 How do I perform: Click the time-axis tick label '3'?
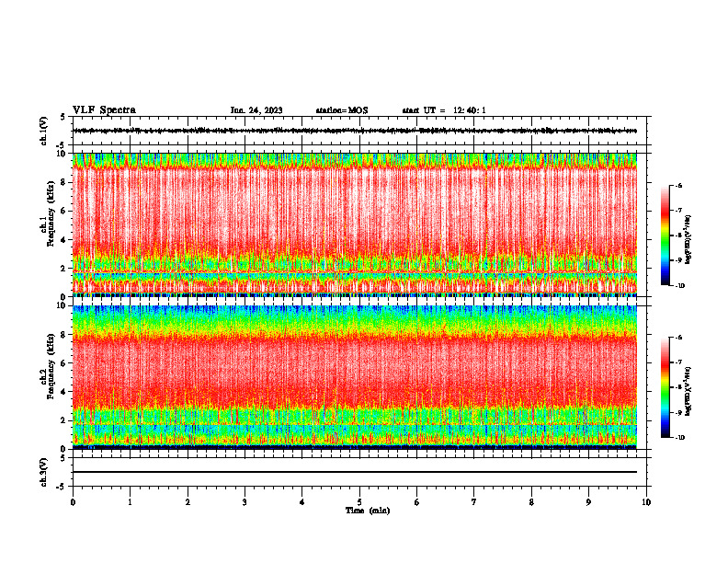coord(245,502)
